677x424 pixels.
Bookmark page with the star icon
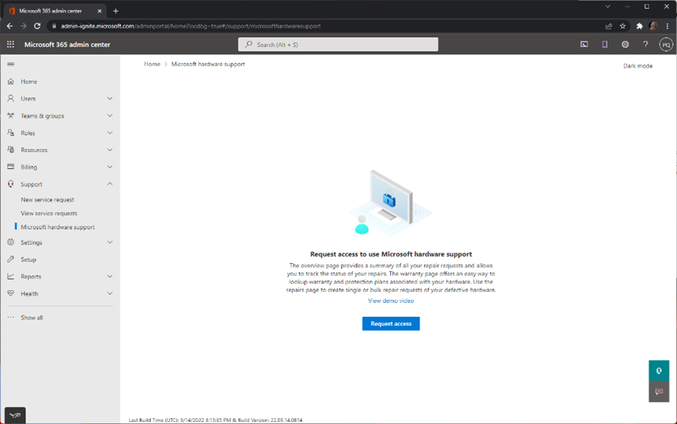(x=623, y=26)
